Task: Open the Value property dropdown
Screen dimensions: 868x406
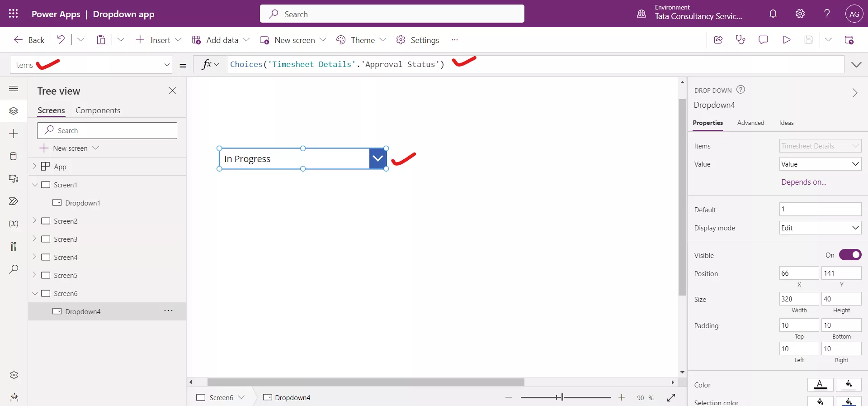Action: 820,164
